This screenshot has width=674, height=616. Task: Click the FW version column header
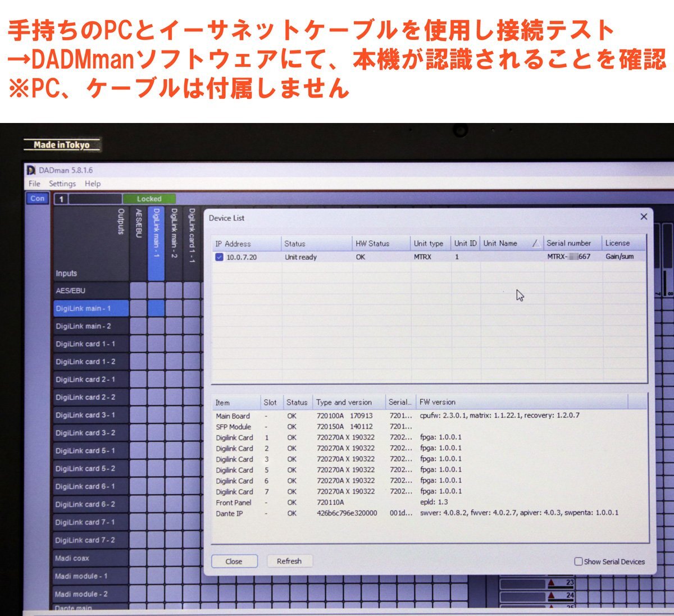tap(522, 403)
